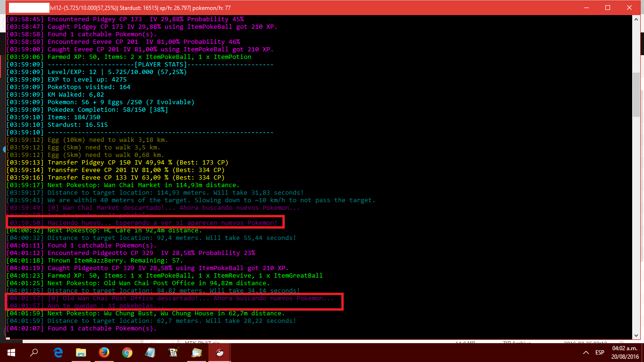Click 'Next Pokestop: Wan Chai Market' line

[x=123, y=185]
